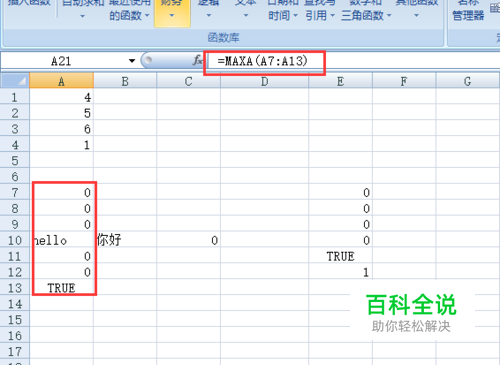Click cell A12 containing 0
Screen dimensions: 500x365
click(x=61, y=272)
